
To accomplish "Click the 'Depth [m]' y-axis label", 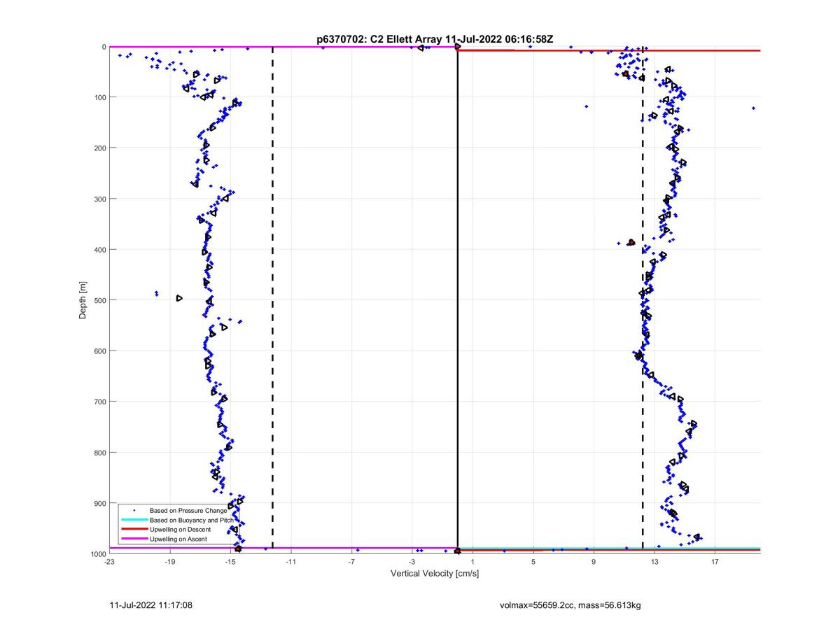I will click(x=83, y=300).
